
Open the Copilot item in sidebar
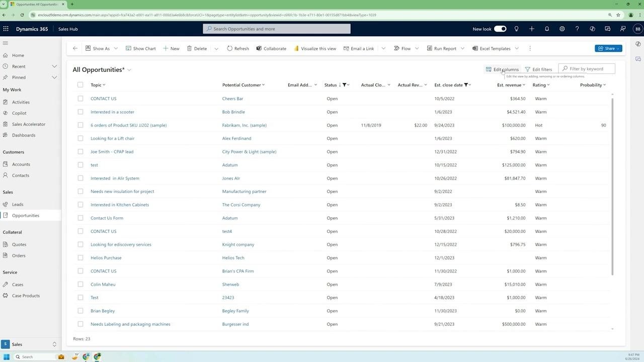tap(19, 113)
